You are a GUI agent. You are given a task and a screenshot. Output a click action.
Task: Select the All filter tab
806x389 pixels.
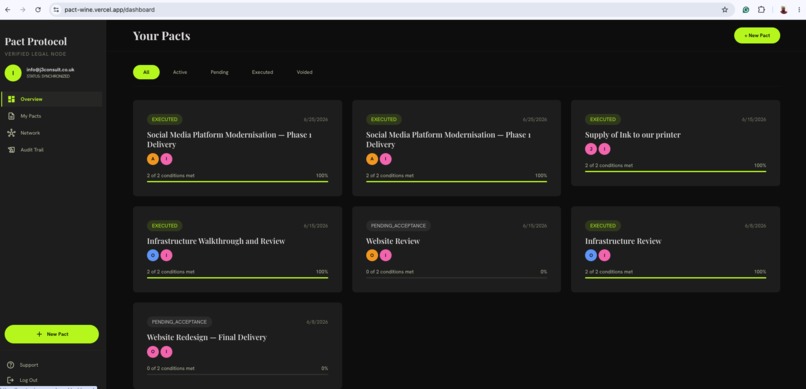coord(146,72)
